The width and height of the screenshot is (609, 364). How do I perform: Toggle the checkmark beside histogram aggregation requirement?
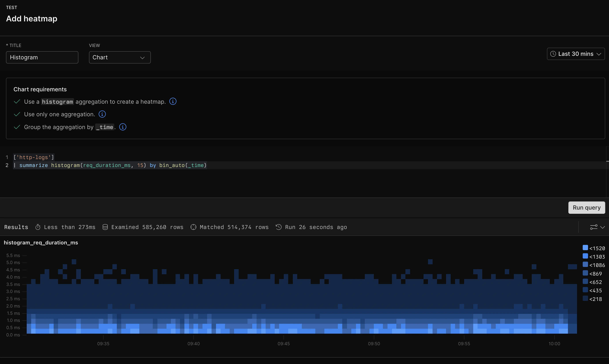[17, 101]
